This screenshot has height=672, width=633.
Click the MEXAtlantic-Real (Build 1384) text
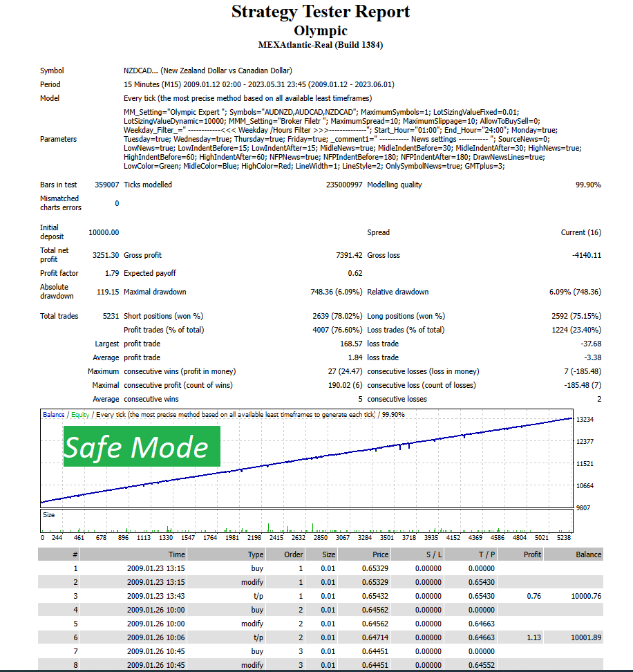coord(321,45)
